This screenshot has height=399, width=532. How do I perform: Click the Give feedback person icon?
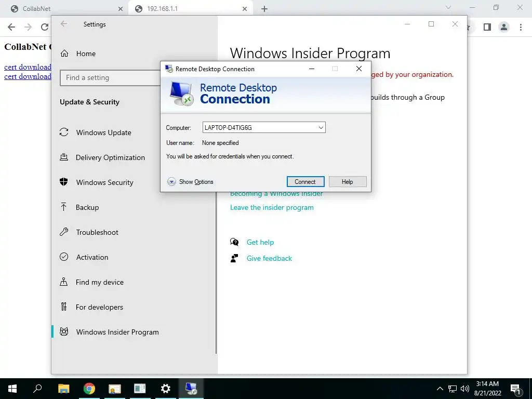pos(234,258)
